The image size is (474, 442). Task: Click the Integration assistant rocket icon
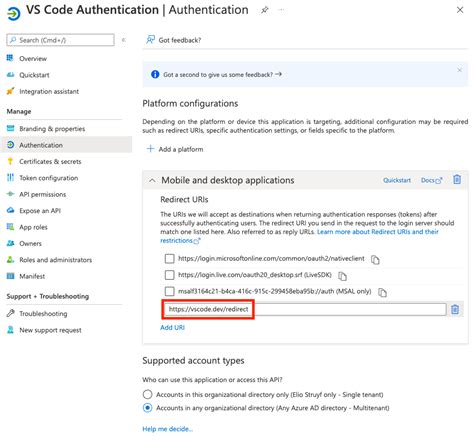click(10, 91)
